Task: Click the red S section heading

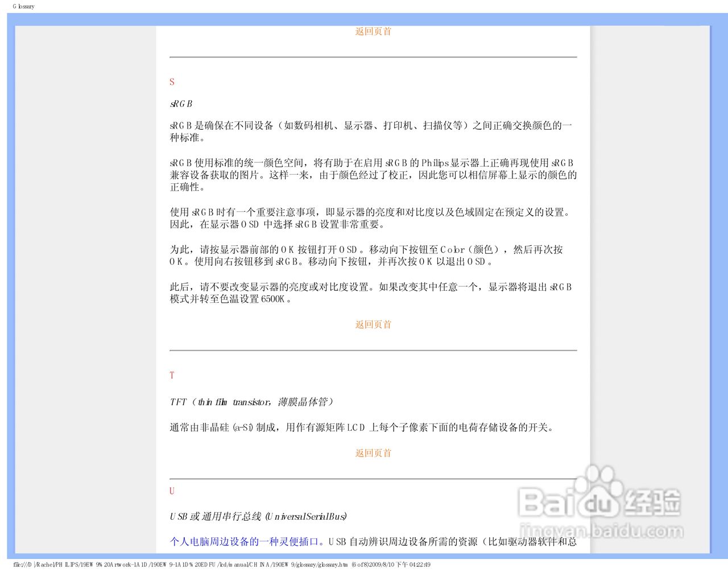Action: (172, 82)
